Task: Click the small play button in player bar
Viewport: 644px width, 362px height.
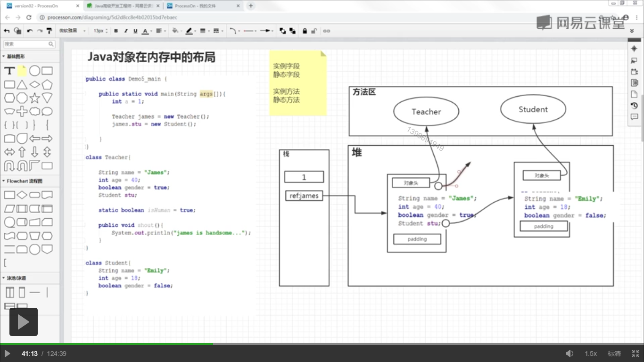Action: tap(7, 354)
